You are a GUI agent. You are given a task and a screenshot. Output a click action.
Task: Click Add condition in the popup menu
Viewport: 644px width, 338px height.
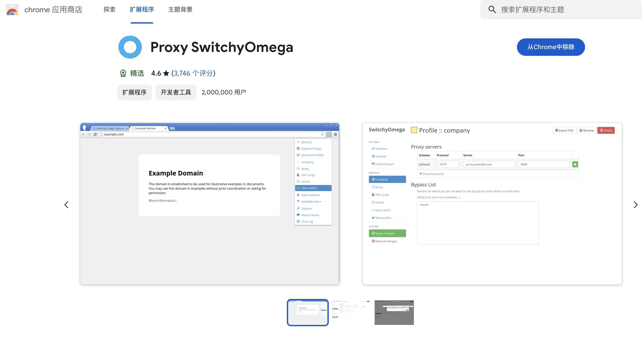coord(313,195)
